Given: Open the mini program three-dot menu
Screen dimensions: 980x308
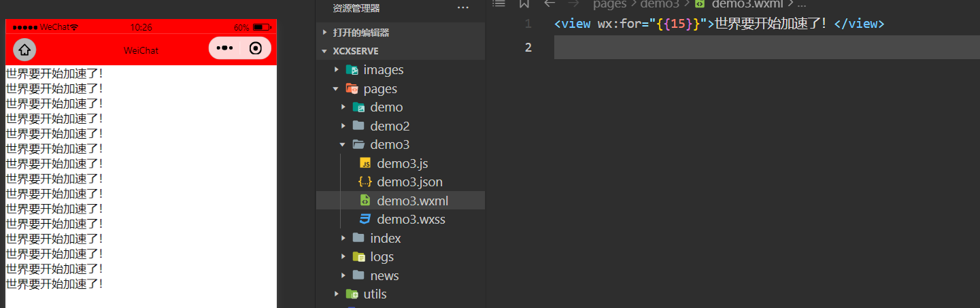Looking at the screenshot, I should coord(224,49).
